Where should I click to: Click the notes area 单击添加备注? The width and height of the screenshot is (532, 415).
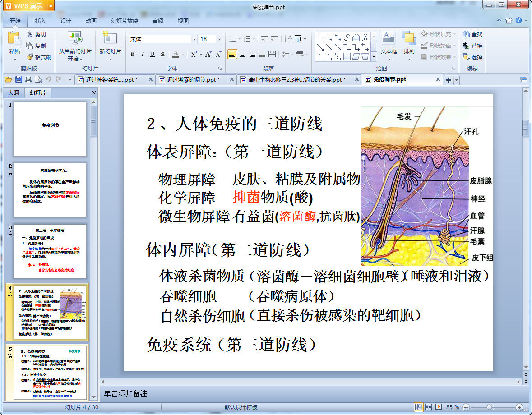125,393
